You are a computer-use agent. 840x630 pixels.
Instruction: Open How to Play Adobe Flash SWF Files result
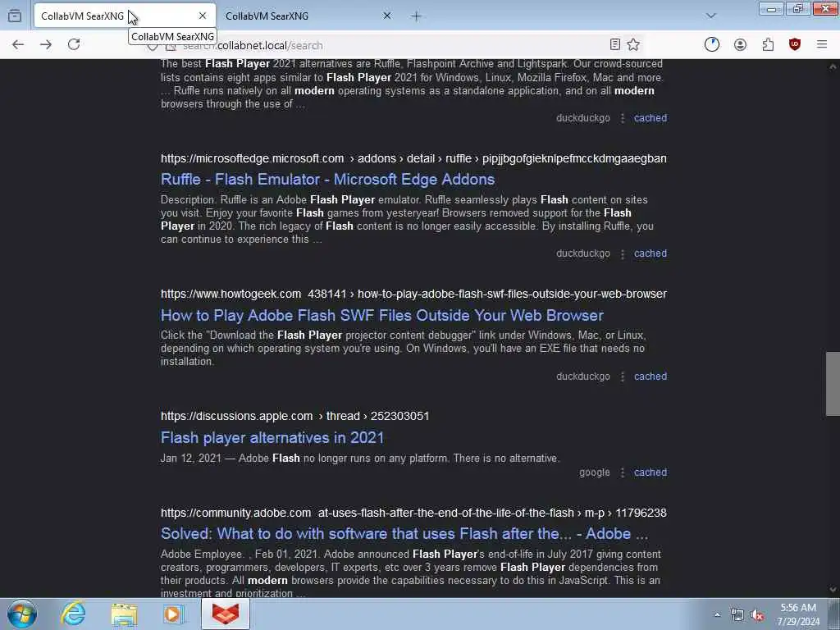coord(382,315)
